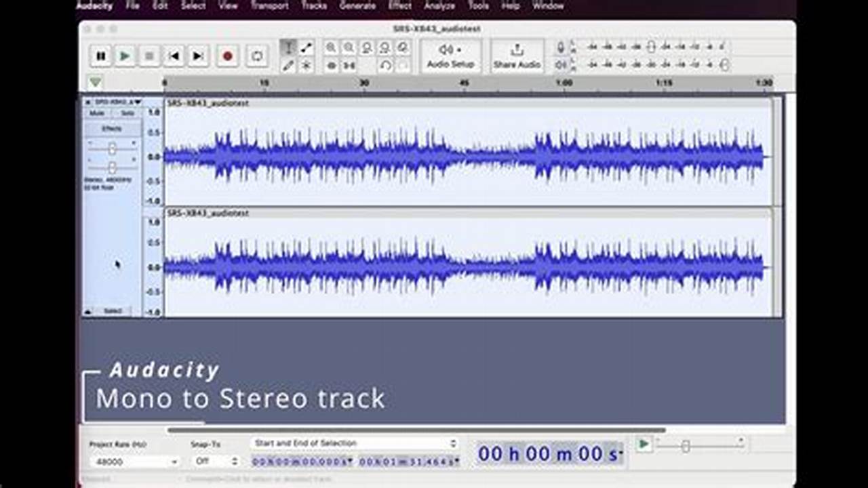
Task: Adjust the track pan slider
Action: coord(112,166)
